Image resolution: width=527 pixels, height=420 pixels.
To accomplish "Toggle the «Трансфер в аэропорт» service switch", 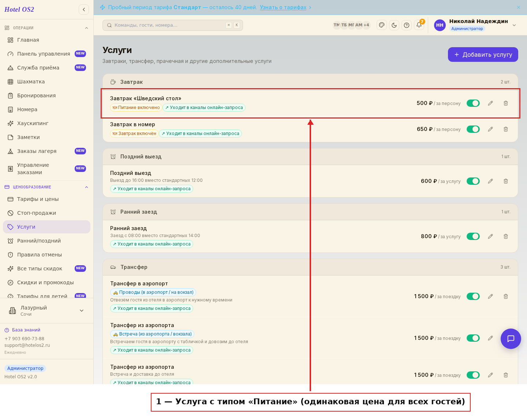I will click(473, 296).
